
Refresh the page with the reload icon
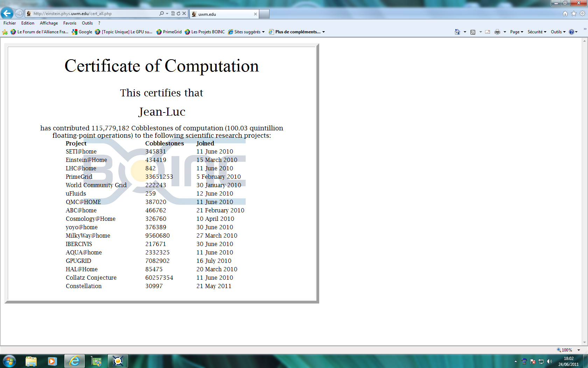tap(178, 13)
